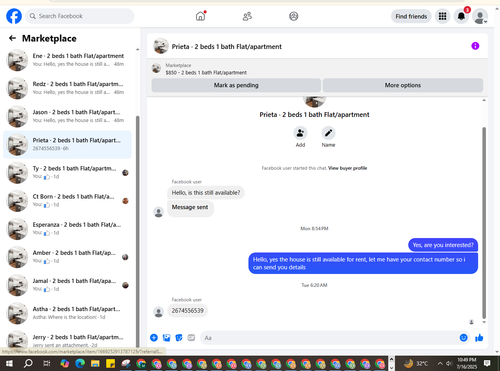Open the Friends icon in top navigation

pos(247,16)
